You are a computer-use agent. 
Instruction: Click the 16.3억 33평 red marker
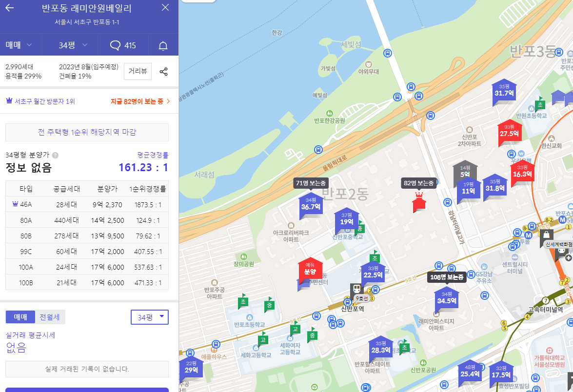click(x=522, y=173)
